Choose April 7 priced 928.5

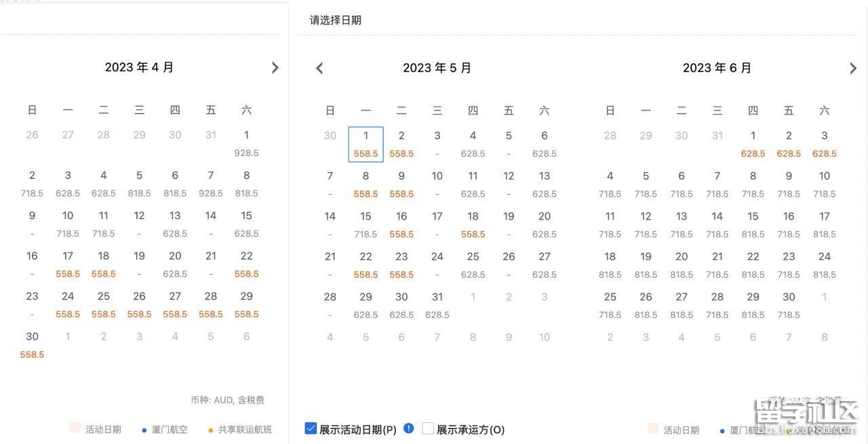(211, 184)
